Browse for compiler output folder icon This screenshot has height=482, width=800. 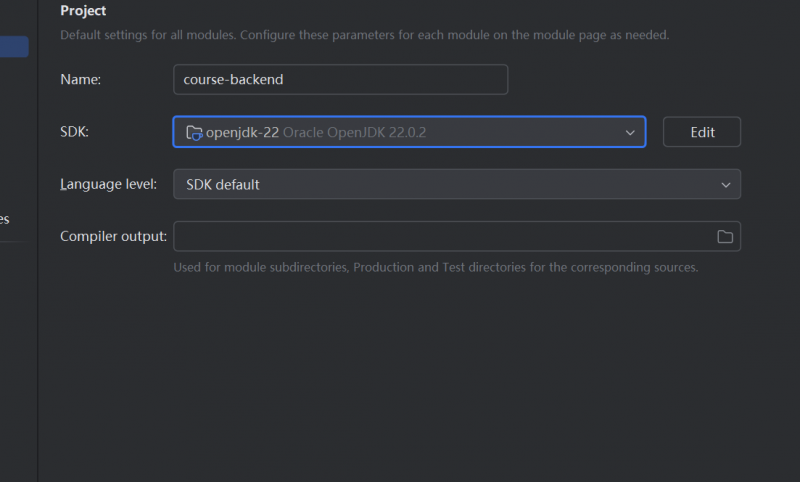click(x=725, y=237)
